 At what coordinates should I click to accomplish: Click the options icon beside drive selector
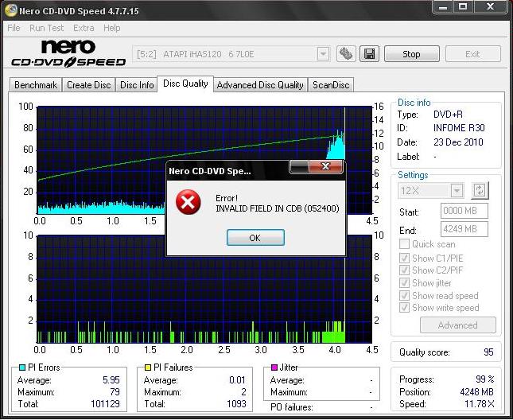(x=346, y=54)
